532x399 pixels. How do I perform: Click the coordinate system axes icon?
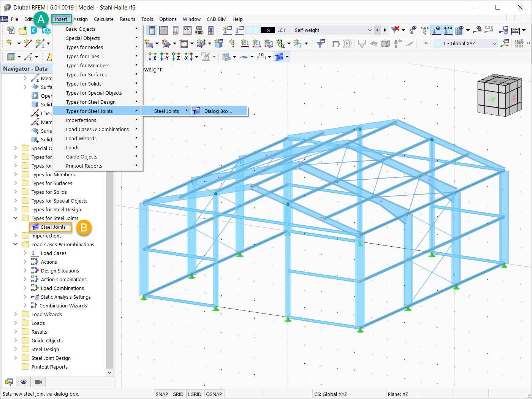[x=505, y=43]
